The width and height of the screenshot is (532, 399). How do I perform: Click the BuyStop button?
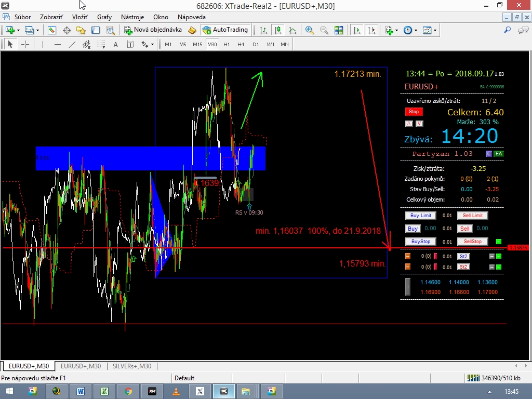click(x=421, y=242)
